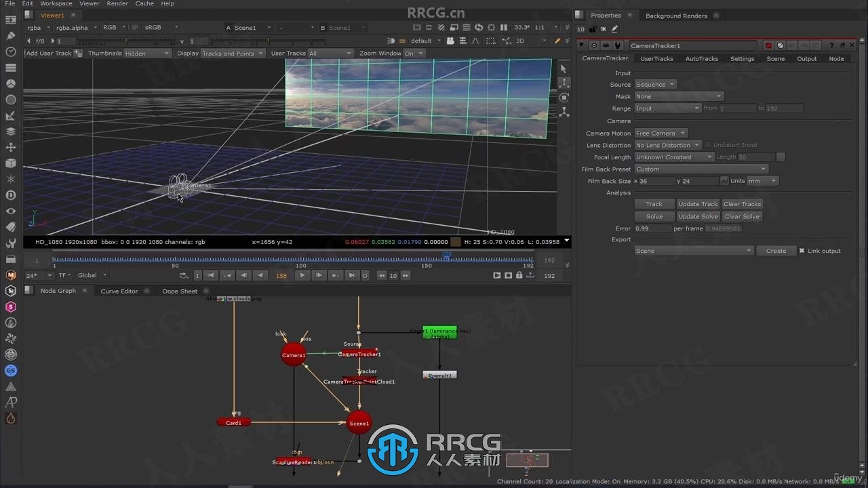Click the blue GS toolbar icon
The height and width of the screenshot is (488, 868).
pos(11,371)
